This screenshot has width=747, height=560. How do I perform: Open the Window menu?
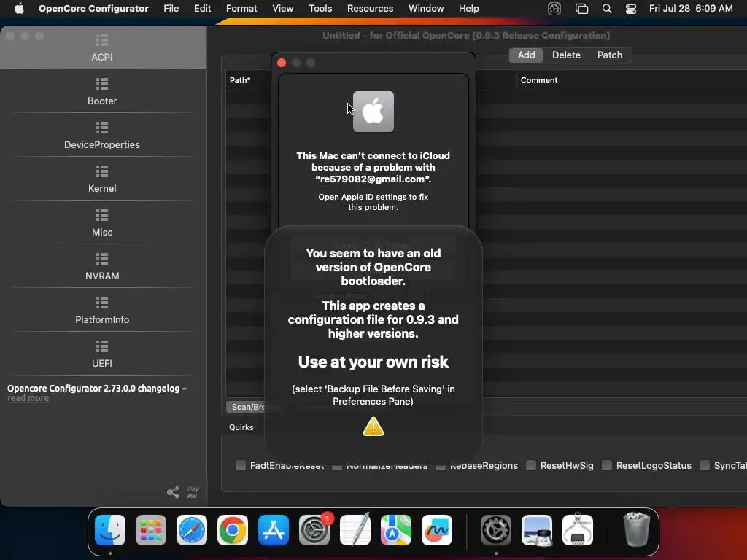click(426, 9)
